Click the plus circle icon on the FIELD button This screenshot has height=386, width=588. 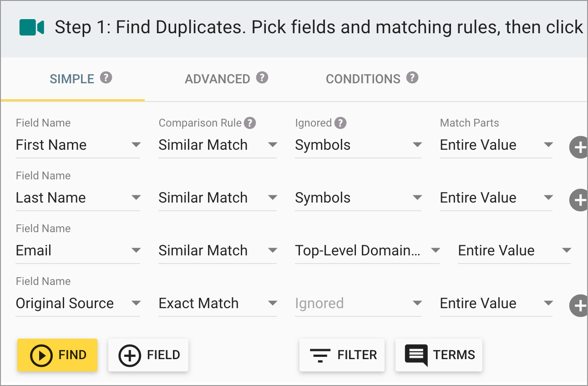(x=129, y=355)
